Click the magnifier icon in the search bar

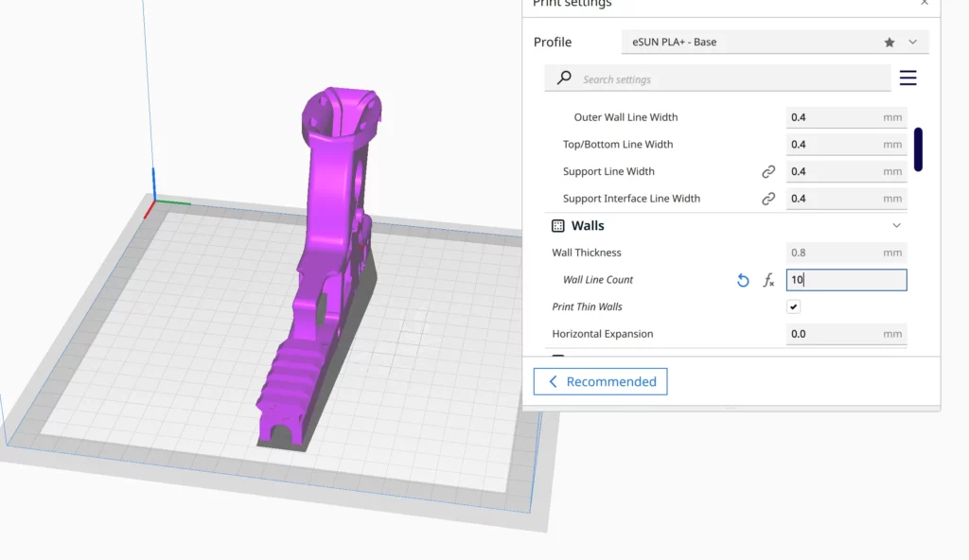tap(564, 79)
